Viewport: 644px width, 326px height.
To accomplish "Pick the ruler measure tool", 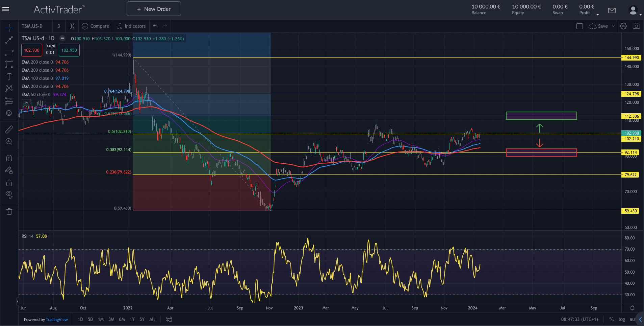I will pyautogui.click(x=9, y=129).
